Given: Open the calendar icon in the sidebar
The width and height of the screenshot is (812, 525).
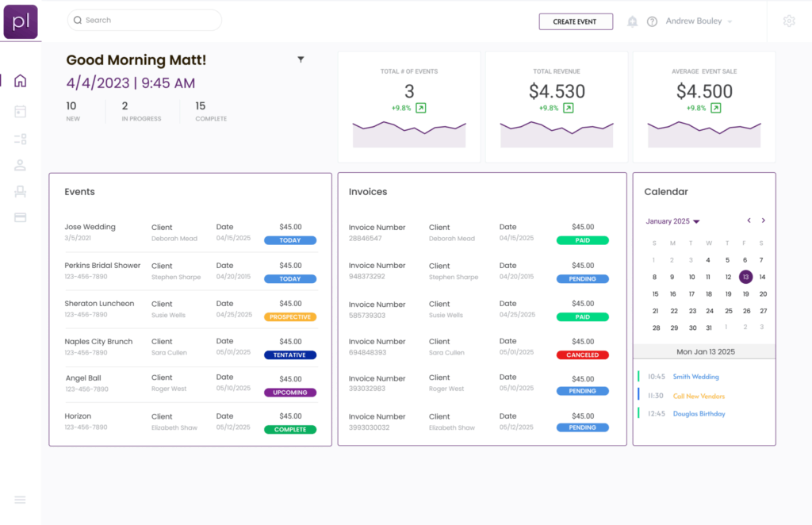Looking at the screenshot, I should (21, 112).
